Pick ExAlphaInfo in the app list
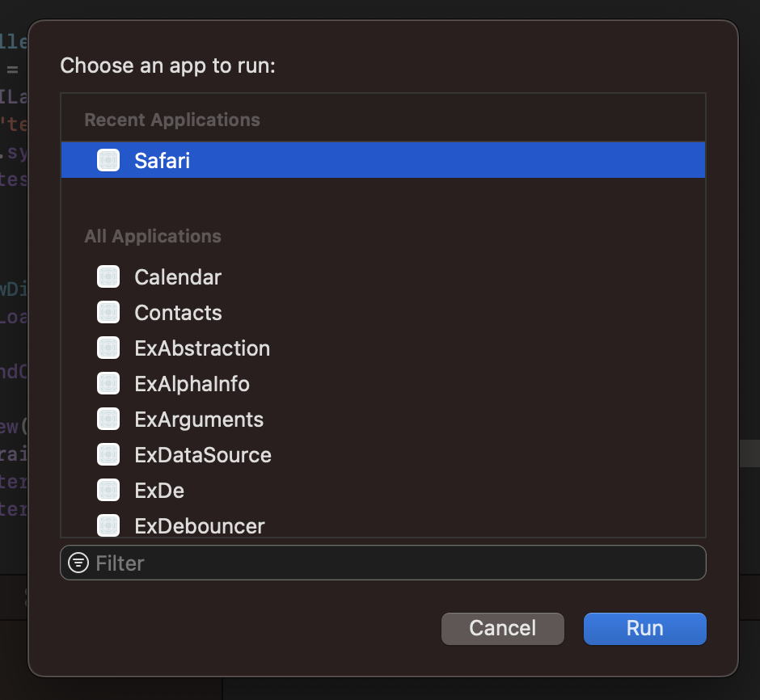The width and height of the screenshot is (760, 700). 383,384
